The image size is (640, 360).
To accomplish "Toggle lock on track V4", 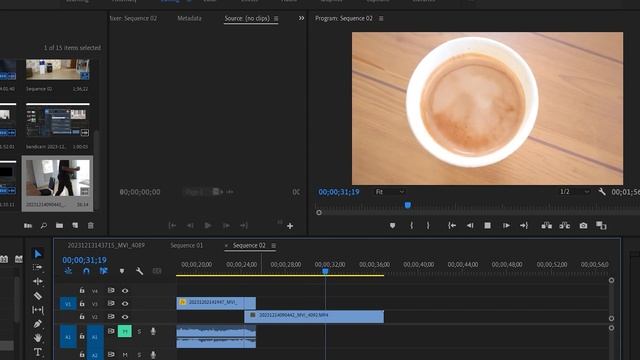I will point(82,290).
